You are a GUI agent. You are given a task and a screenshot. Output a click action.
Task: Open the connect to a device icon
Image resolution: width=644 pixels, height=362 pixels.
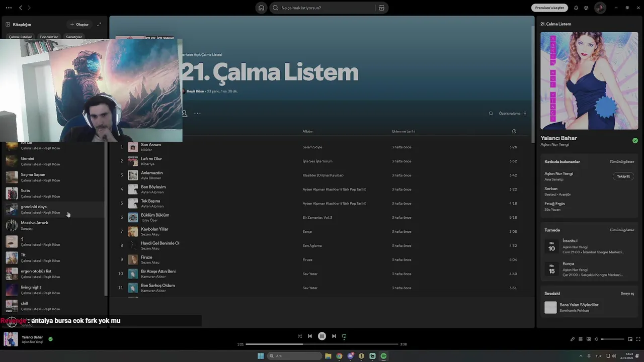[588, 339]
